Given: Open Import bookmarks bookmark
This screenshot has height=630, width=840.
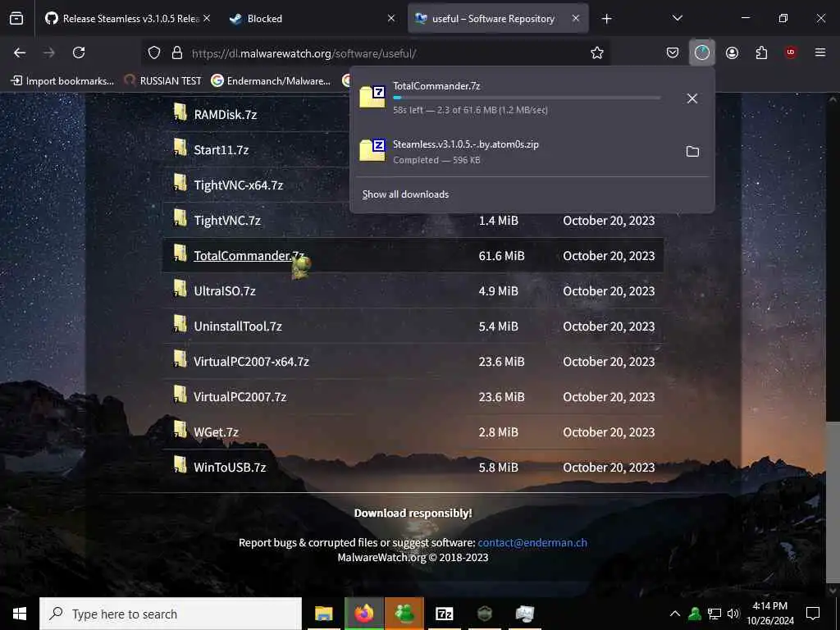Looking at the screenshot, I should [62, 81].
